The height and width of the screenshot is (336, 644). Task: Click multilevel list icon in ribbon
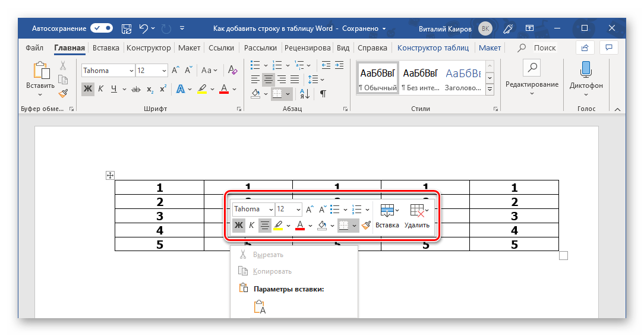[299, 65]
